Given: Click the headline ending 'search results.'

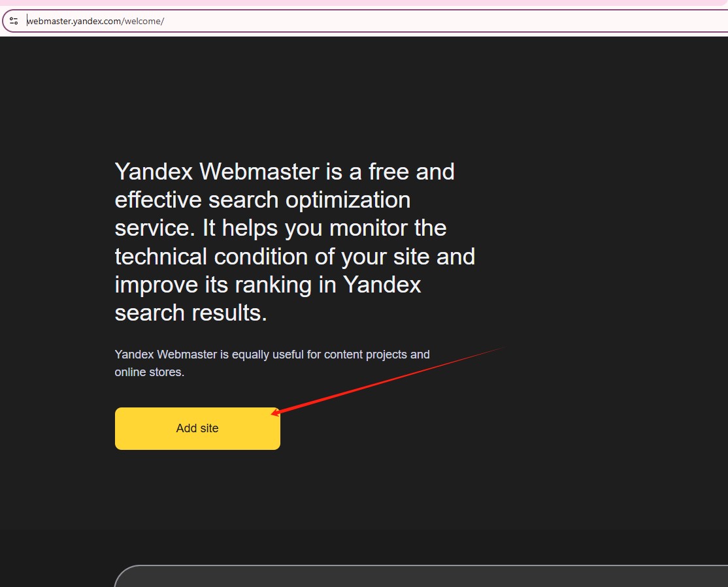Looking at the screenshot, I should click(191, 313).
